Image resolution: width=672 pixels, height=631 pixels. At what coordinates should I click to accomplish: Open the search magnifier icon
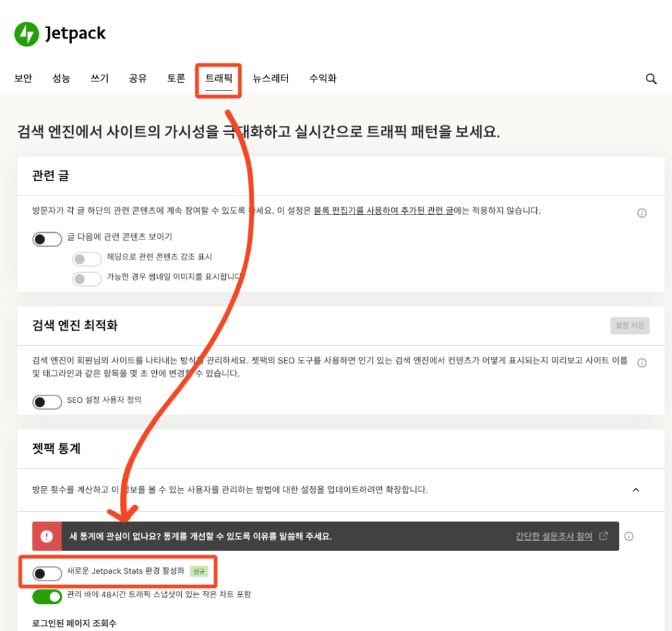[x=651, y=79]
